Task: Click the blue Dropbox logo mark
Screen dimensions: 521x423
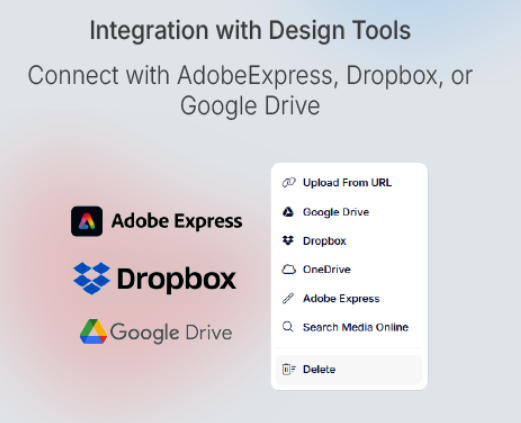Action: click(92, 279)
